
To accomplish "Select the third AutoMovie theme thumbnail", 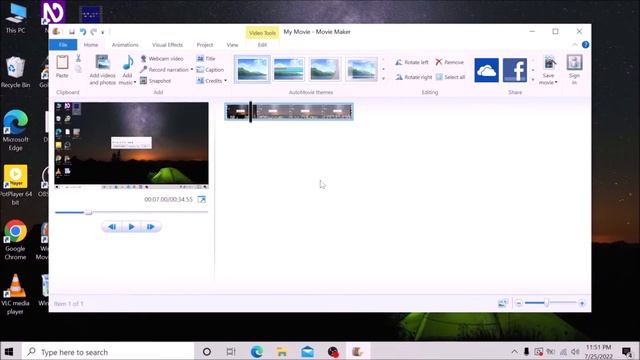I will pos(324,69).
